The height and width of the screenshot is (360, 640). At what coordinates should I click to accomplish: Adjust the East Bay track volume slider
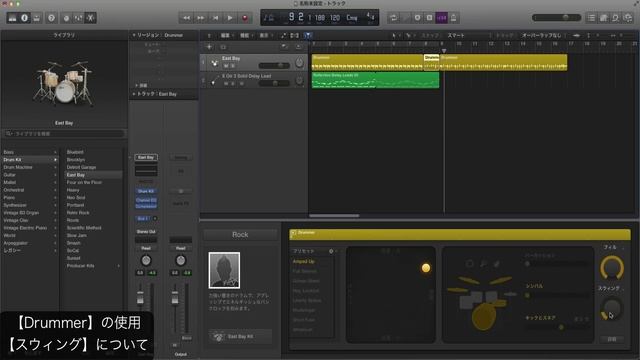click(x=274, y=65)
